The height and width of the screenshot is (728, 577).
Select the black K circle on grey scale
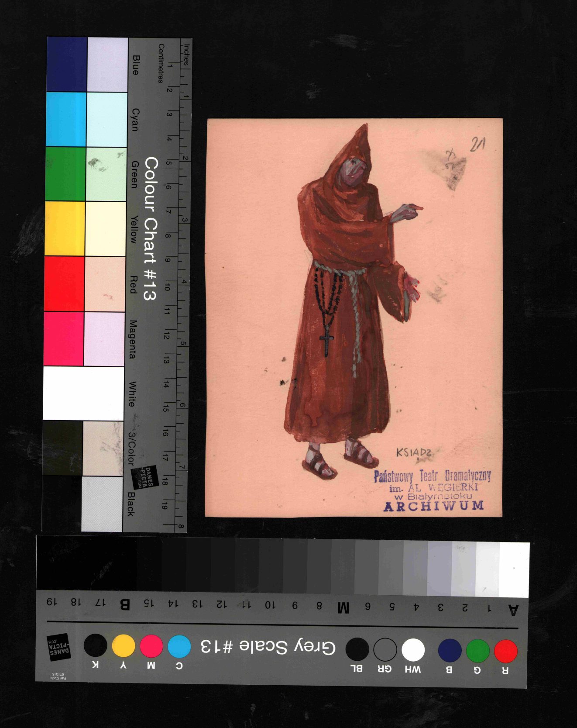click(x=95, y=645)
